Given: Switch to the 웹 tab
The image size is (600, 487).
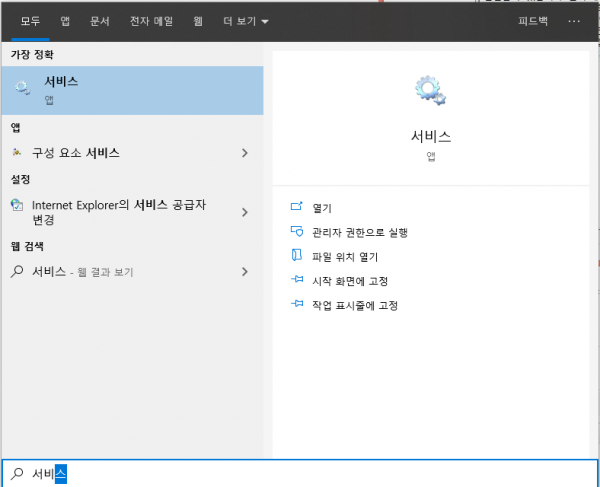Looking at the screenshot, I should point(198,21).
